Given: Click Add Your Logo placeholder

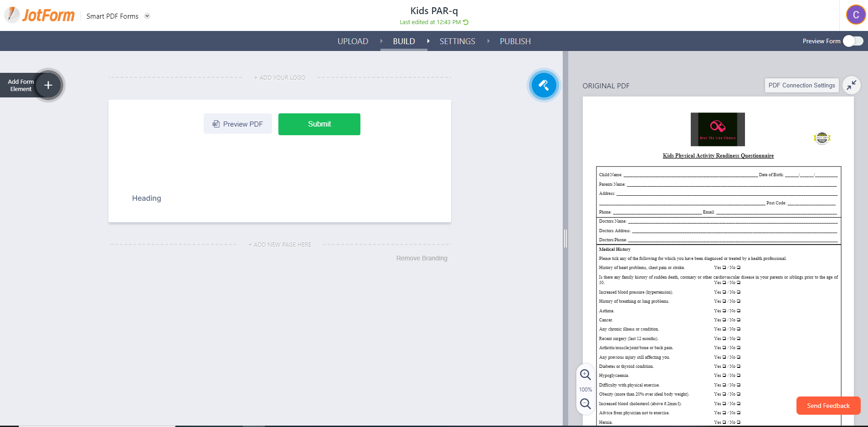Looking at the screenshot, I should tap(280, 78).
